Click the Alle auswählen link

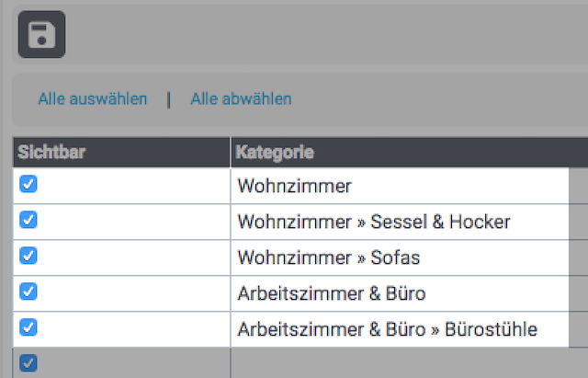(93, 99)
